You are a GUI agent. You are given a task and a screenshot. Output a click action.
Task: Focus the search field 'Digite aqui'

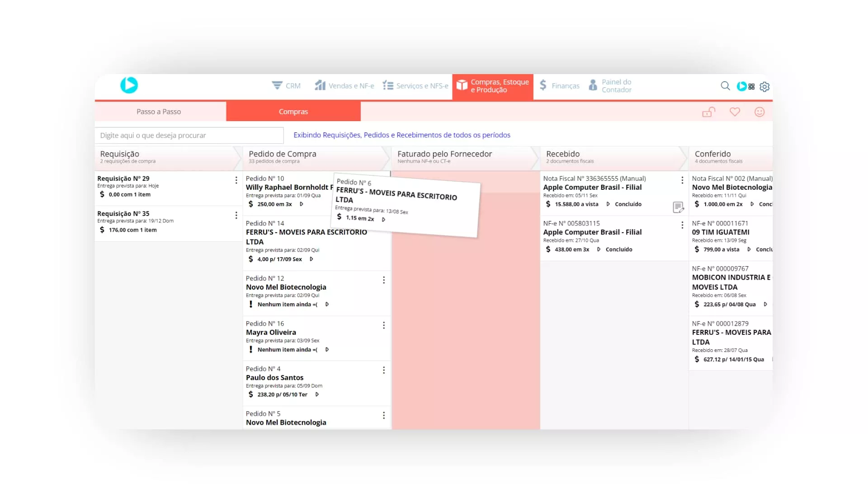point(189,135)
